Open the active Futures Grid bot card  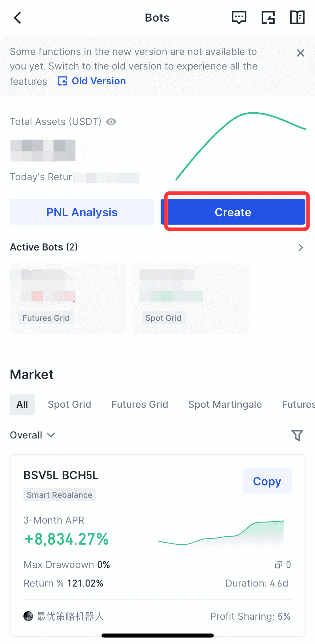pos(68,298)
